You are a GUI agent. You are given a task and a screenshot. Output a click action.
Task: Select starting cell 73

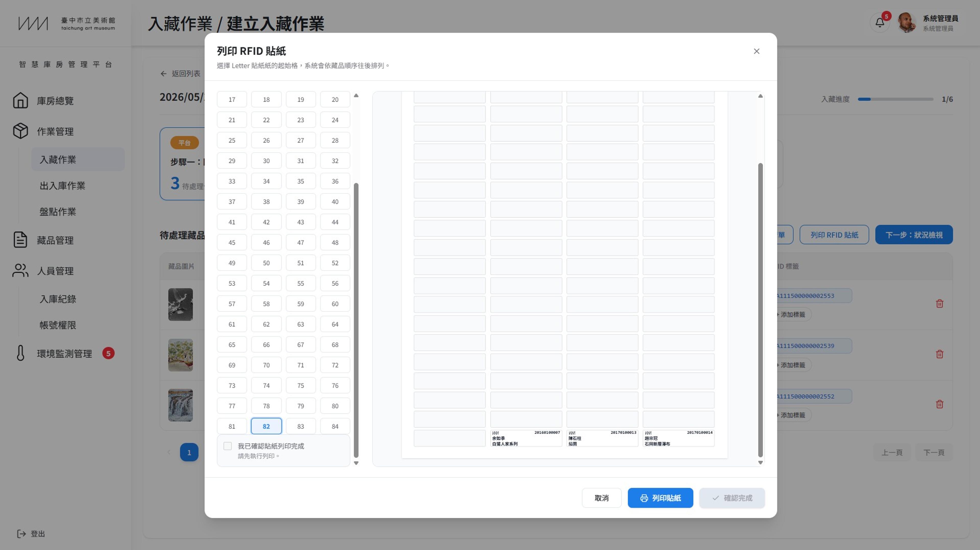[232, 386]
